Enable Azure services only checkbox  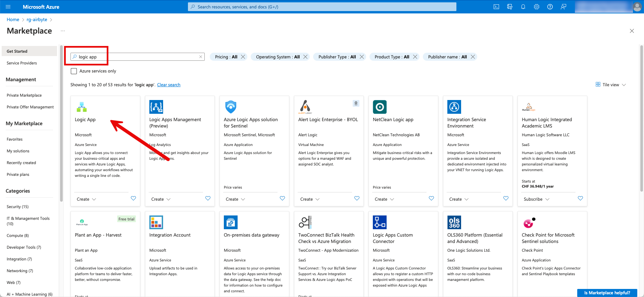click(x=74, y=71)
